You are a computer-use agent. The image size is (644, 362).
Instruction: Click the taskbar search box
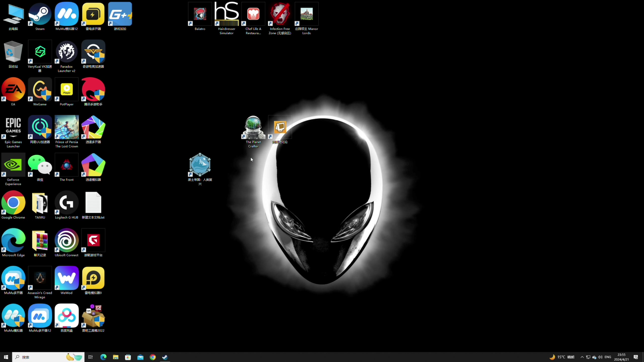[48, 357]
